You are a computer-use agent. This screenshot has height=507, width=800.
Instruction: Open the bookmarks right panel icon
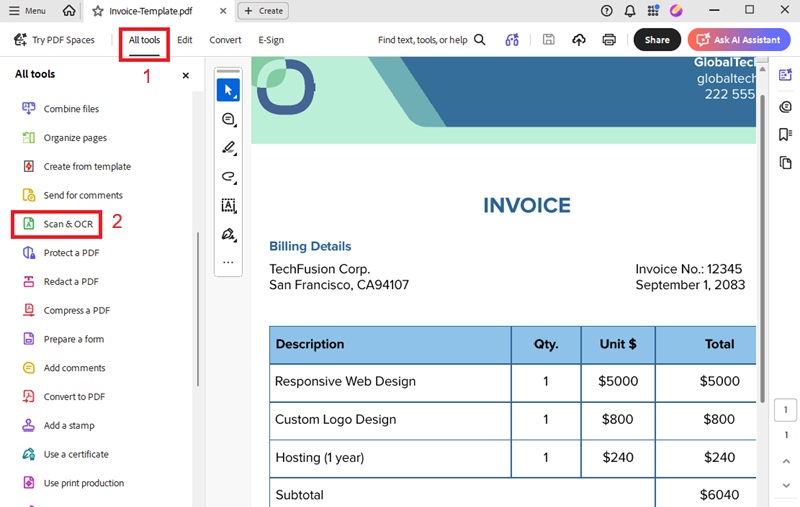click(785, 134)
